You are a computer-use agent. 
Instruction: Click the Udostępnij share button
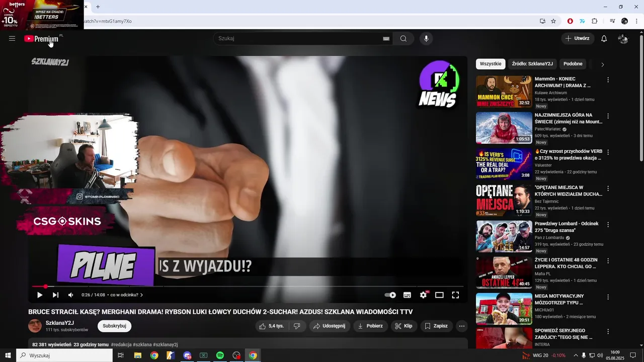tap(330, 326)
